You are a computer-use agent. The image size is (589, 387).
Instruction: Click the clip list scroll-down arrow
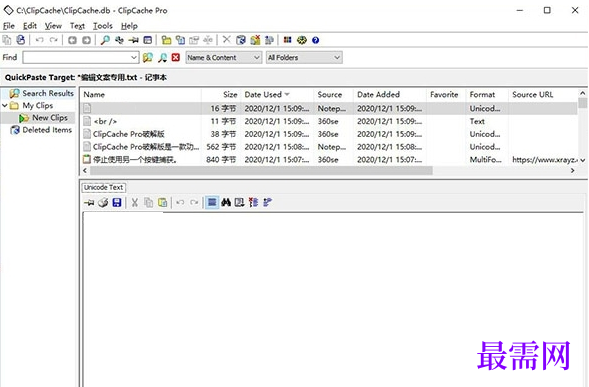[x=583, y=160]
